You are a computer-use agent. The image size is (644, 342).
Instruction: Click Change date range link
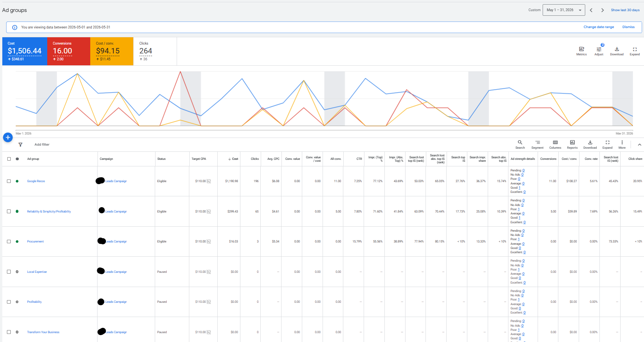(x=599, y=27)
